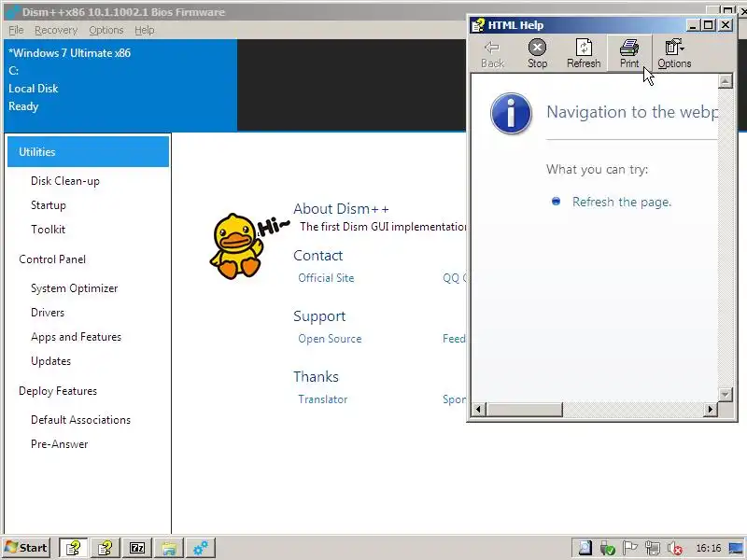Image resolution: width=747 pixels, height=560 pixels.
Task: Click the vertical scrollbar down arrow in HTML Help
Action: coord(725,394)
